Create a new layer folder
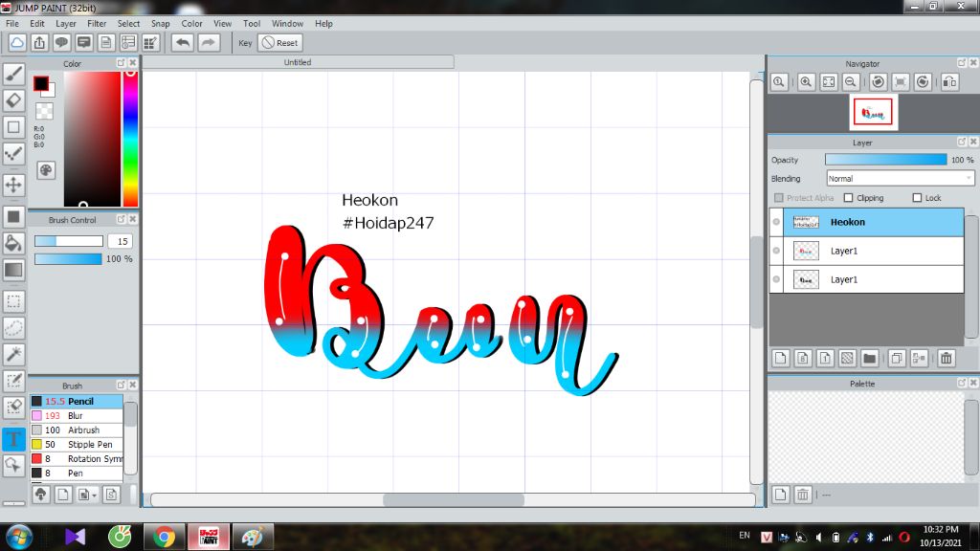Screen dimensions: 980x551 (869, 358)
